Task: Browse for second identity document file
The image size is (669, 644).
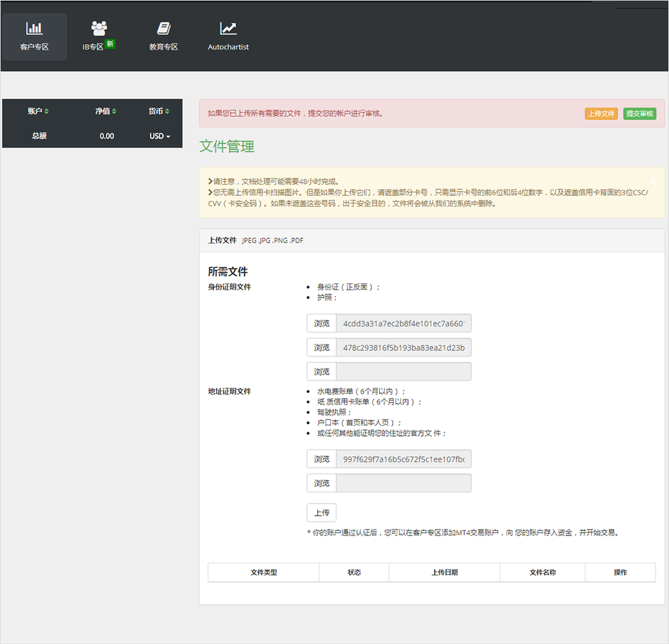Action: (x=322, y=348)
